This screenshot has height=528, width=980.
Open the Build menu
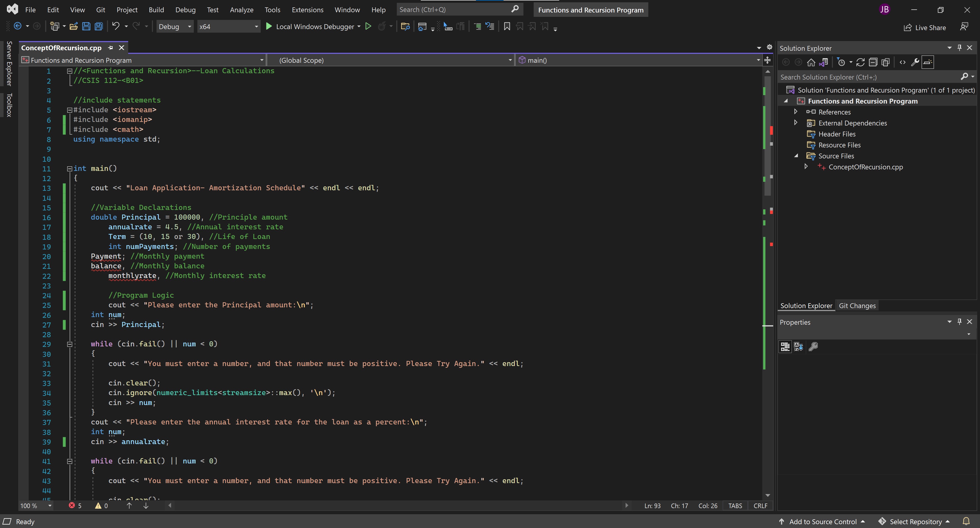click(x=156, y=10)
